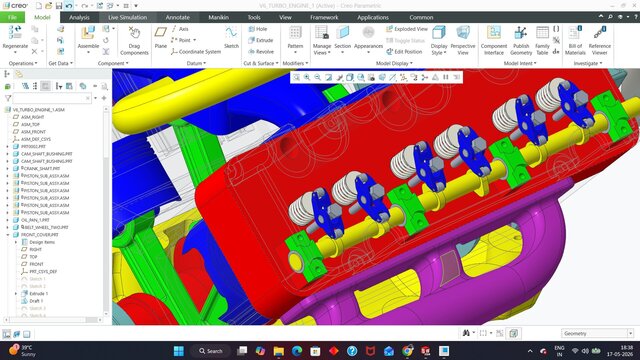Open Point dropdown arrow

[x=195, y=40]
